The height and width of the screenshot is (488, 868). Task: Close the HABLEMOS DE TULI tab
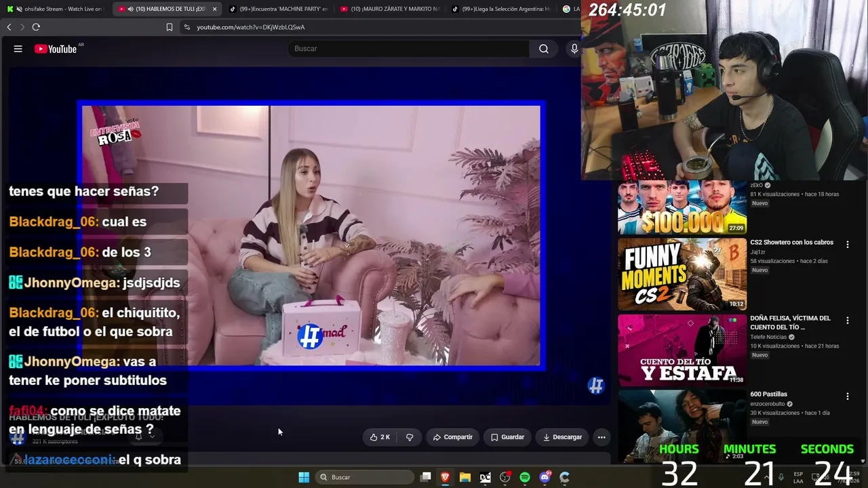tap(214, 9)
